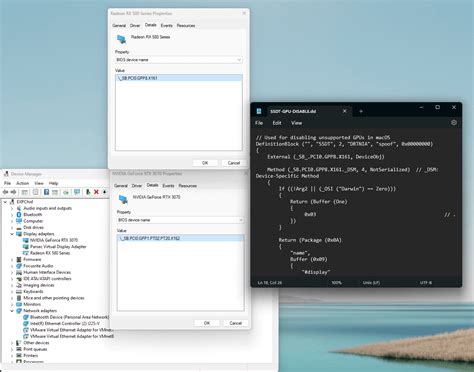Select Intel(R) Ethernet Controller in device tree
The height and width of the screenshot is (372, 474).
[65, 323]
